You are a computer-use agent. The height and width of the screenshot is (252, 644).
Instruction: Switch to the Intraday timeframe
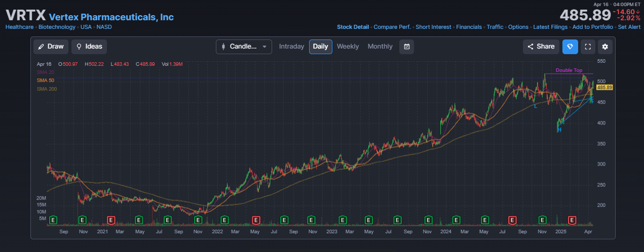point(291,47)
